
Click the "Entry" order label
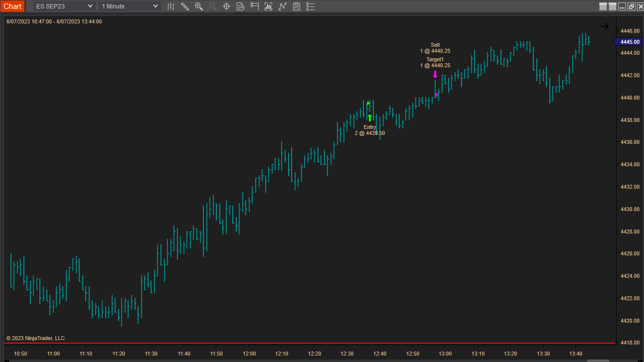(x=370, y=127)
